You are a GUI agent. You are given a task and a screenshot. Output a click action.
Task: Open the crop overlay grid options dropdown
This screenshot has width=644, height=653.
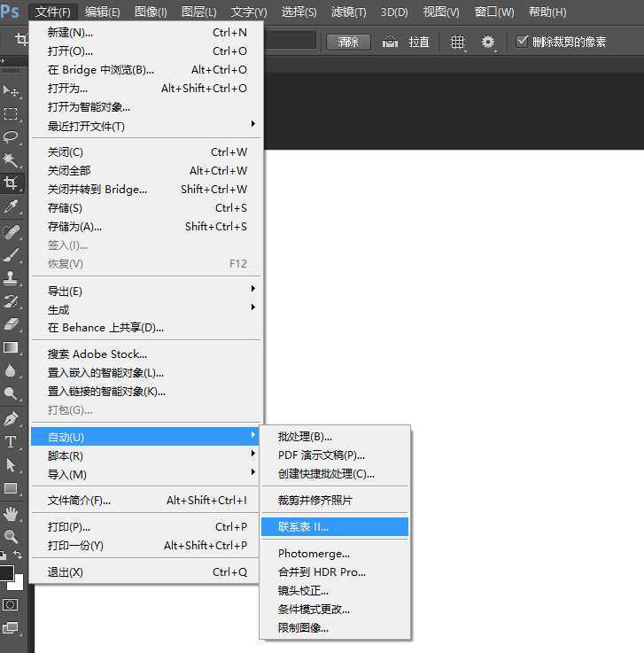click(x=458, y=43)
